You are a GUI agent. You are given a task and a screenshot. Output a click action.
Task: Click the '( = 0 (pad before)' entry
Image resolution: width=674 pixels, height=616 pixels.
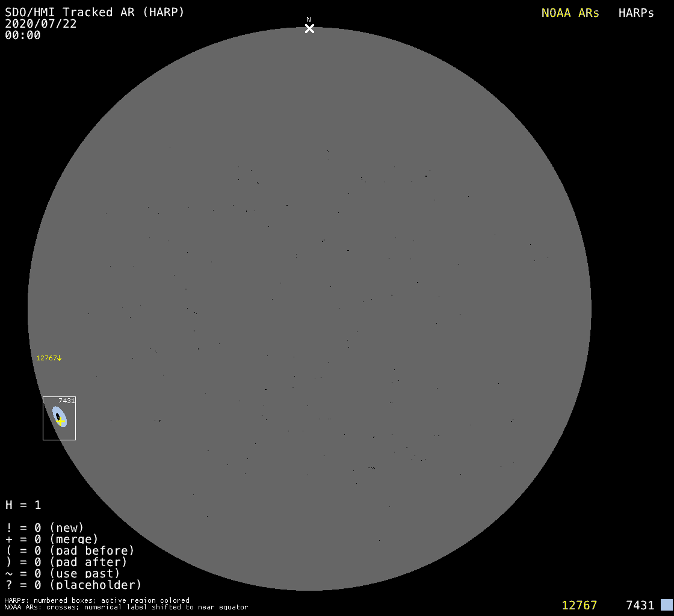point(70,550)
